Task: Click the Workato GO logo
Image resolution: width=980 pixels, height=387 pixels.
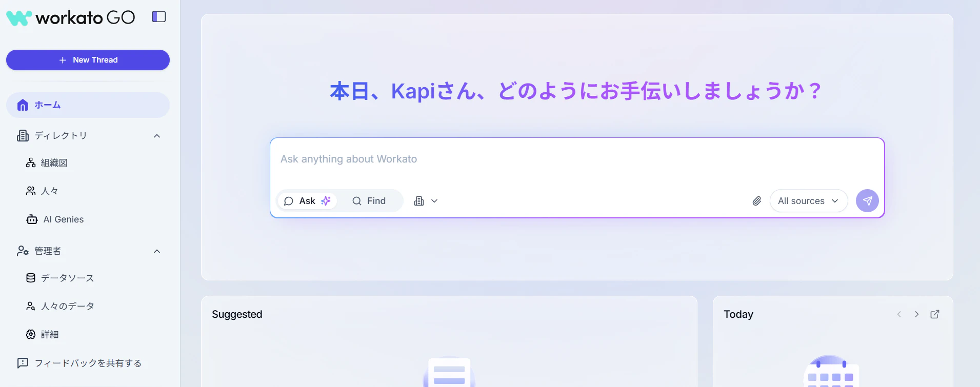Action: pos(71,17)
